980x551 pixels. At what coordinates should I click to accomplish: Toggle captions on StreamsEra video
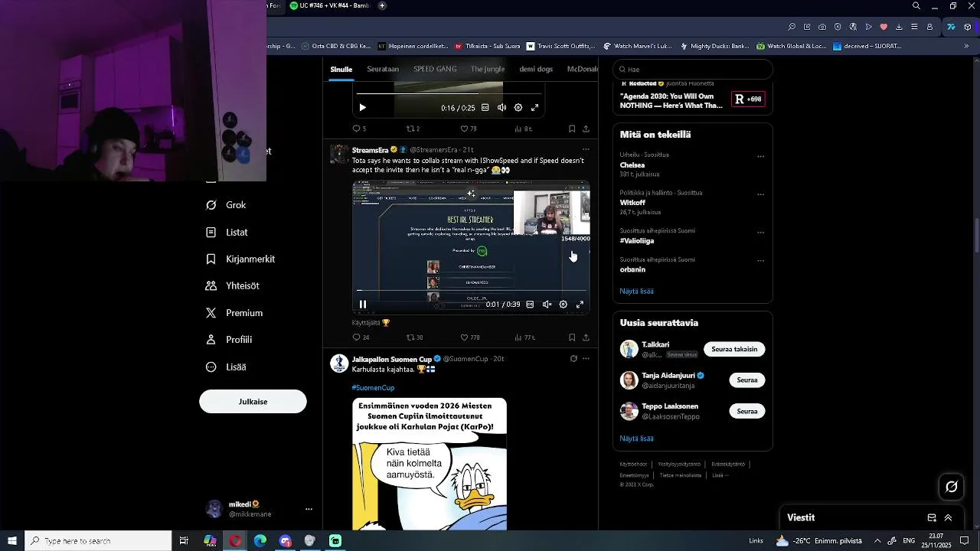point(530,305)
